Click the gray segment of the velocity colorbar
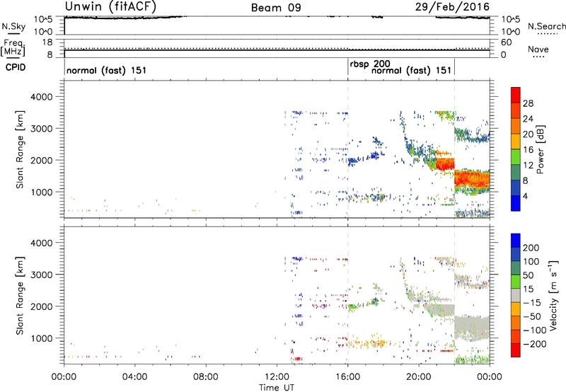This screenshot has width=566, height=392. (516, 295)
